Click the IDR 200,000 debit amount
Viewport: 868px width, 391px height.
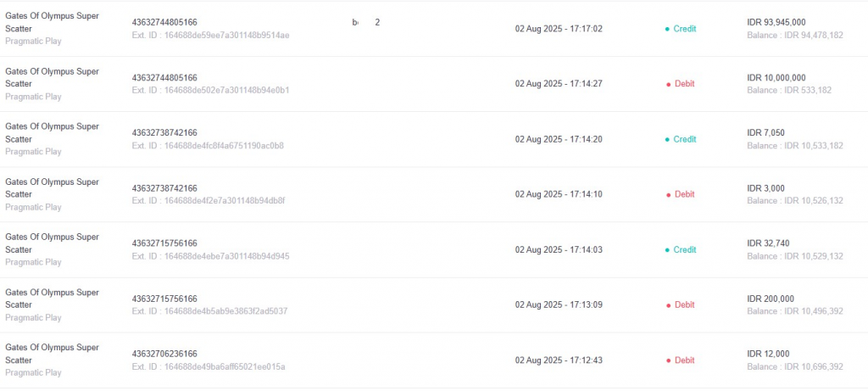pyautogui.click(x=770, y=299)
